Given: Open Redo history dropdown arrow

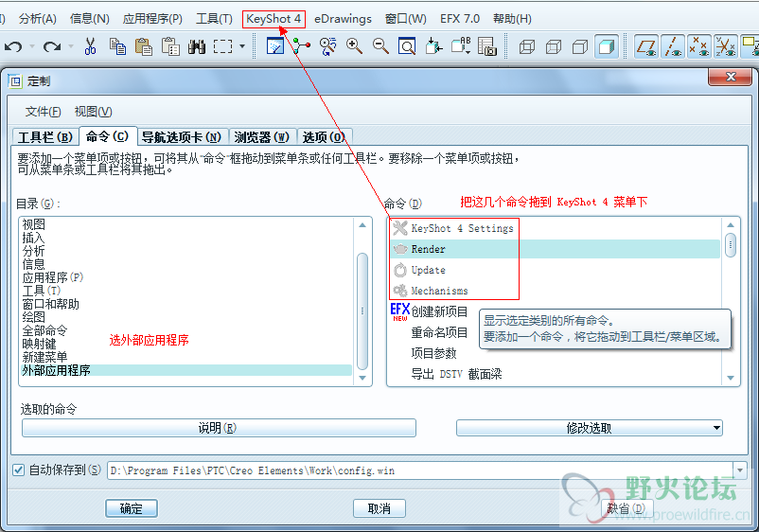Looking at the screenshot, I should pos(71,46).
